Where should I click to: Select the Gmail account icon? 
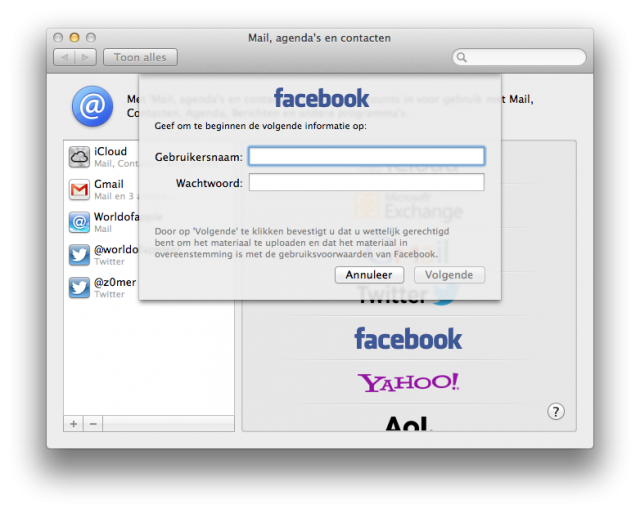pos(79,190)
